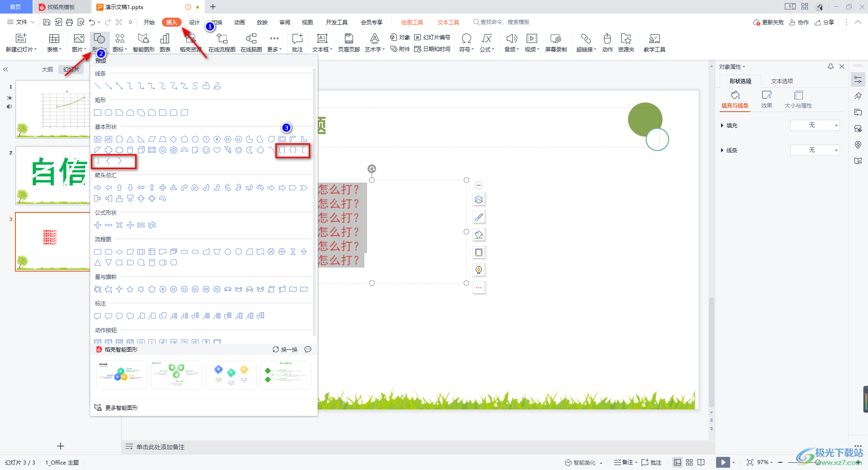
Task: Switch to slide sorter view
Action: click(689, 462)
